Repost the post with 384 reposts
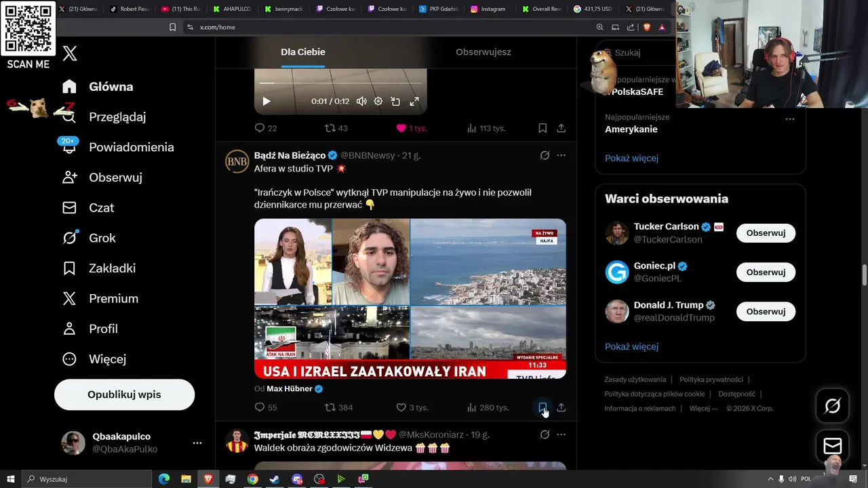The width and height of the screenshot is (868, 488). pos(338,407)
